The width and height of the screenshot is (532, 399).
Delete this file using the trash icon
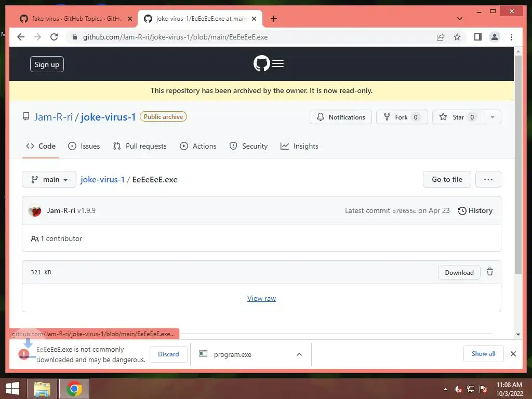[490, 272]
